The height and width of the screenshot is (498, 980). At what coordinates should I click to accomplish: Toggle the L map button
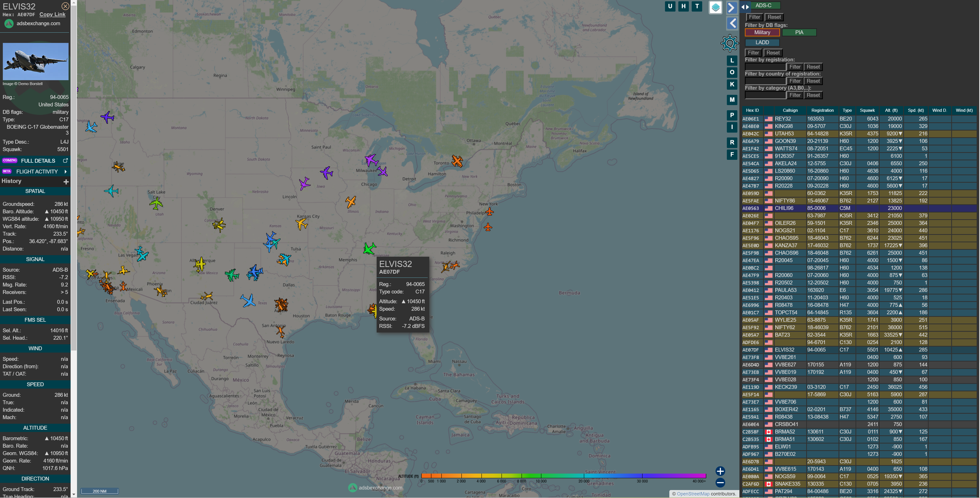732,61
